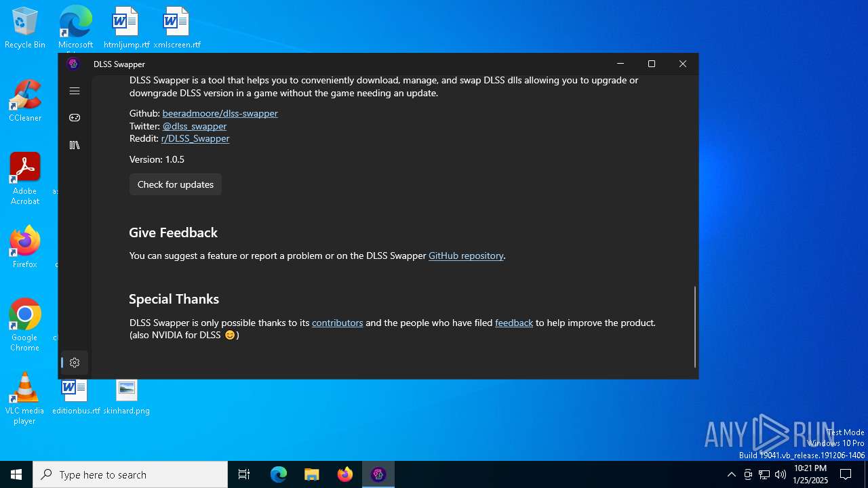The width and height of the screenshot is (868, 488).
Task: Select the Recycle Bin desktop icon
Action: 25,28
